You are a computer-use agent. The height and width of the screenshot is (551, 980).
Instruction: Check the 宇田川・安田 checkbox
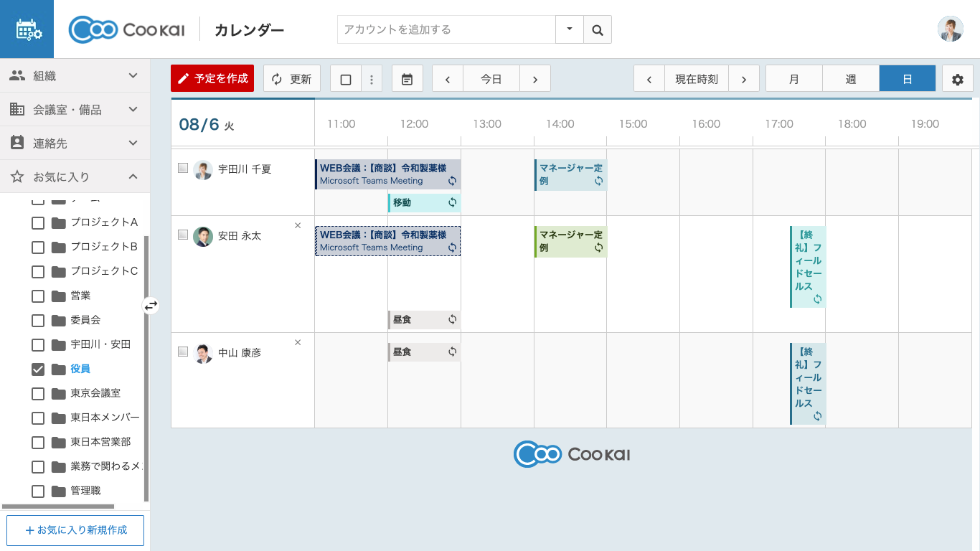tap(38, 344)
